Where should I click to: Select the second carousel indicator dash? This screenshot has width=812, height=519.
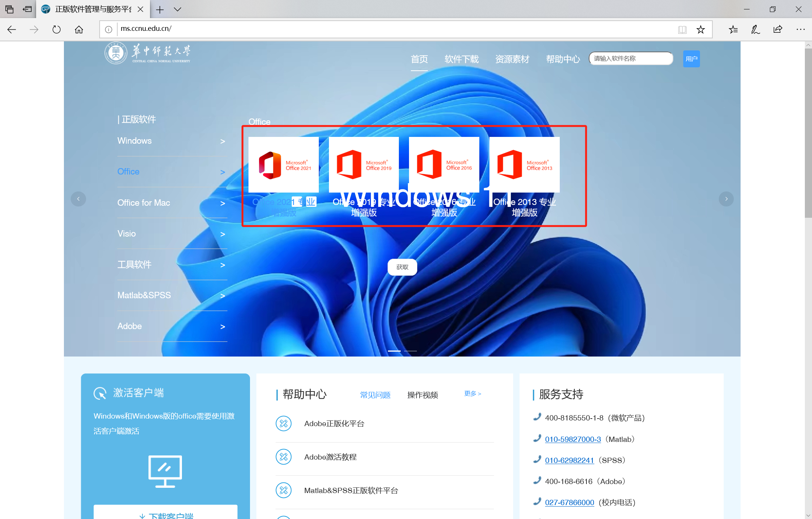411,351
